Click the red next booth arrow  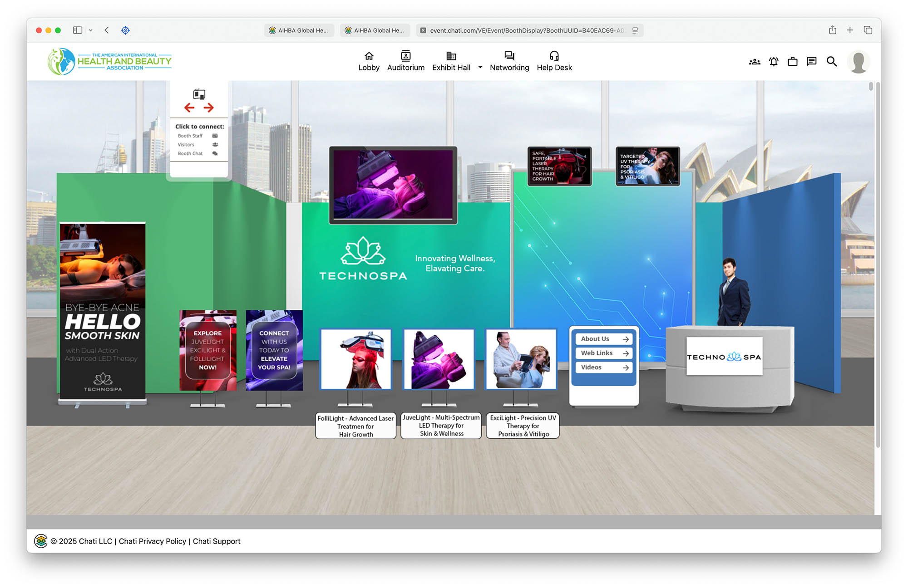(209, 108)
